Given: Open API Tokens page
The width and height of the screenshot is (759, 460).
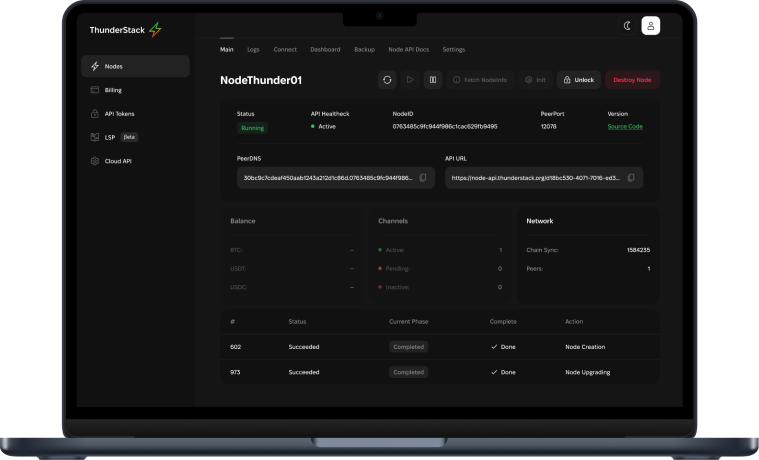Looking at the screenshot, I should point(119,113).
